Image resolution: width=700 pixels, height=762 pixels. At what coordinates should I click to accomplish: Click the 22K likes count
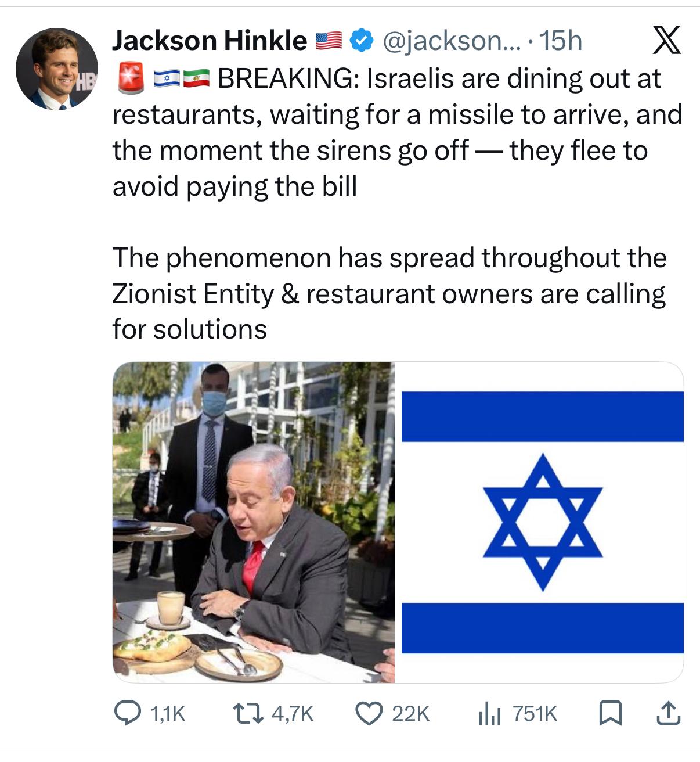(x=410, y=713)
